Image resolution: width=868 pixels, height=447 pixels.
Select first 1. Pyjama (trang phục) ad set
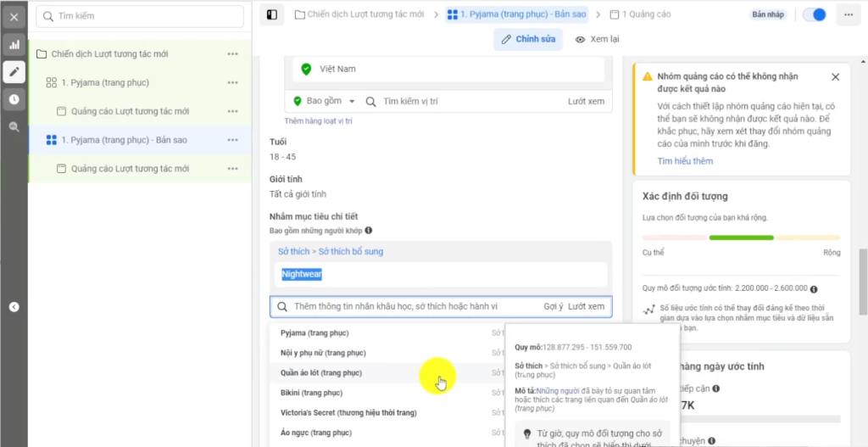pos(105,82)
